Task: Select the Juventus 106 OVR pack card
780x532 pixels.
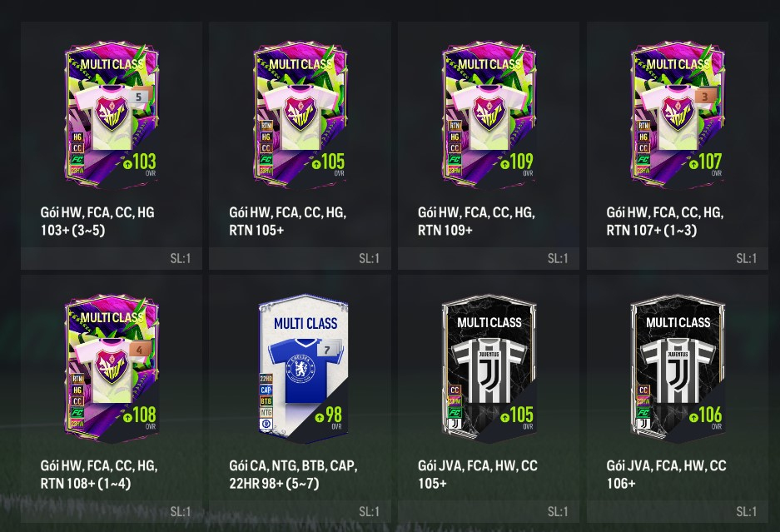Action: [x=678, y=369]
